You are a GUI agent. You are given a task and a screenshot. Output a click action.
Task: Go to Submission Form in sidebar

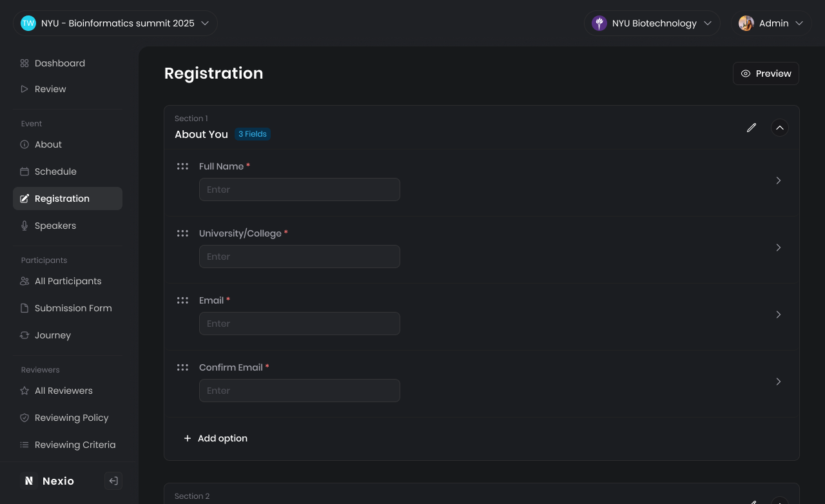click(73, 308)
